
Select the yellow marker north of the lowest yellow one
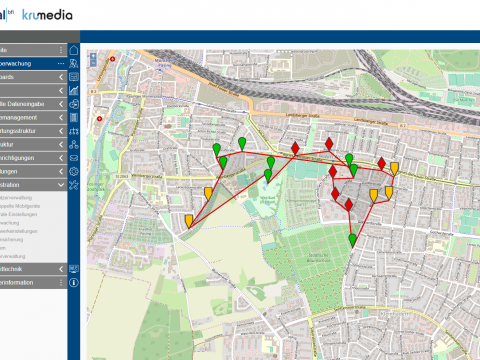pyautogui.click(x=208, y=193)
